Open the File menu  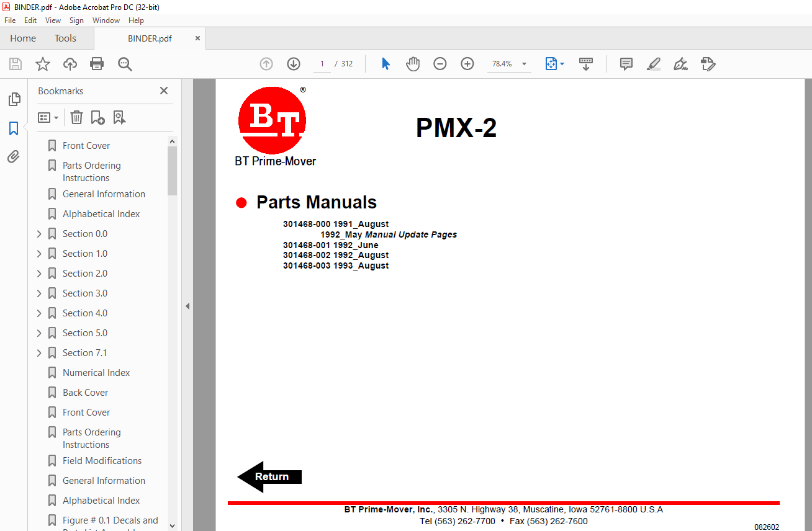(10, 20)
